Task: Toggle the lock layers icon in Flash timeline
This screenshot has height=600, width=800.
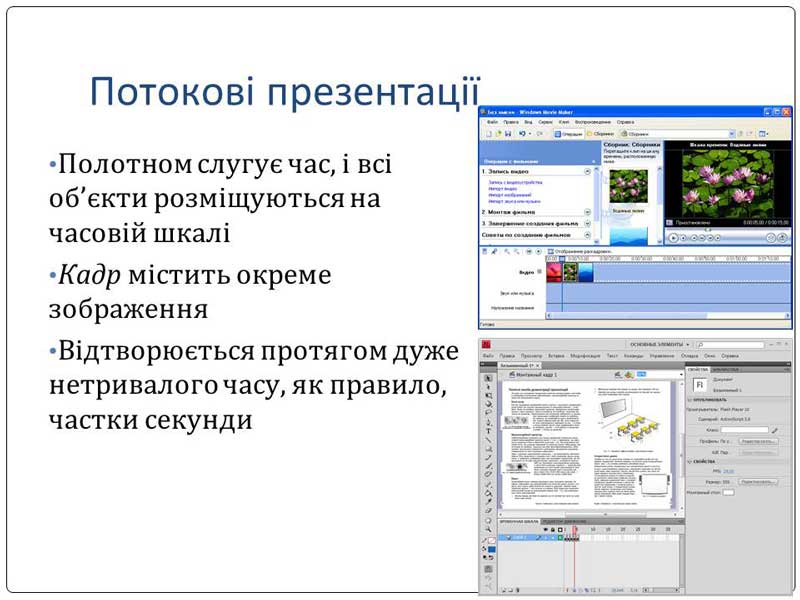Action: [554, 529]
